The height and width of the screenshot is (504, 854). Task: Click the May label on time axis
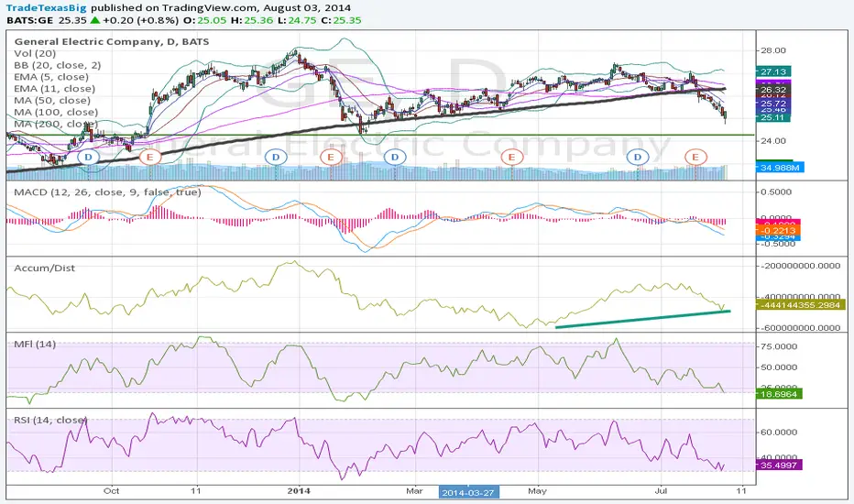pyautogui.click(x=537, y=491)
